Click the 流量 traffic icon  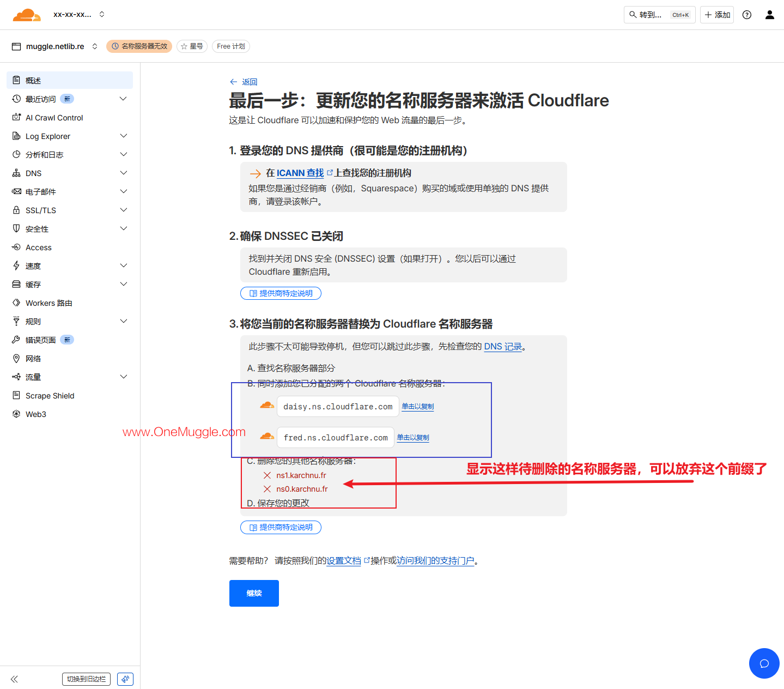(16, 377)
